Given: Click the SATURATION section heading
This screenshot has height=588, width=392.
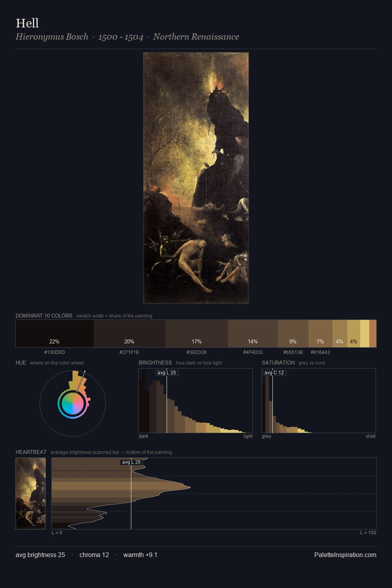Looking at the screenshot, I should pos(278,363).
